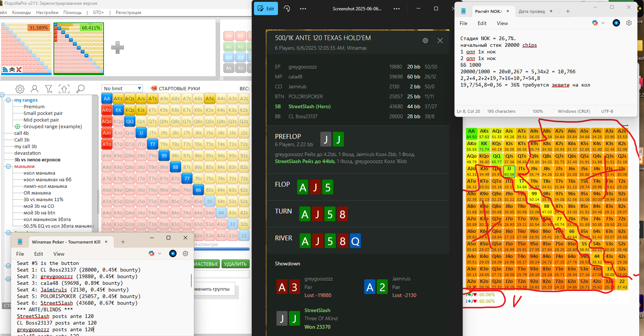Toggle the AA hand in the starting hands matrix
This screenshot has width=644, height=336.
point(107,98)
